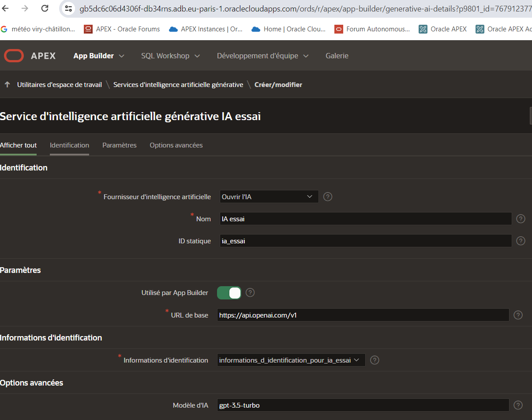Open help icon beside URL de base
532x420 pixels.
518,315
